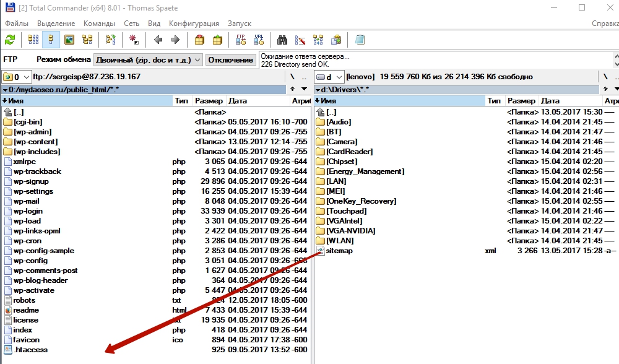Expand left path history arrow before 0:/mydaoseo.ru
The width and height of the screenshot is (619, 364).
[x=5, y=90]
